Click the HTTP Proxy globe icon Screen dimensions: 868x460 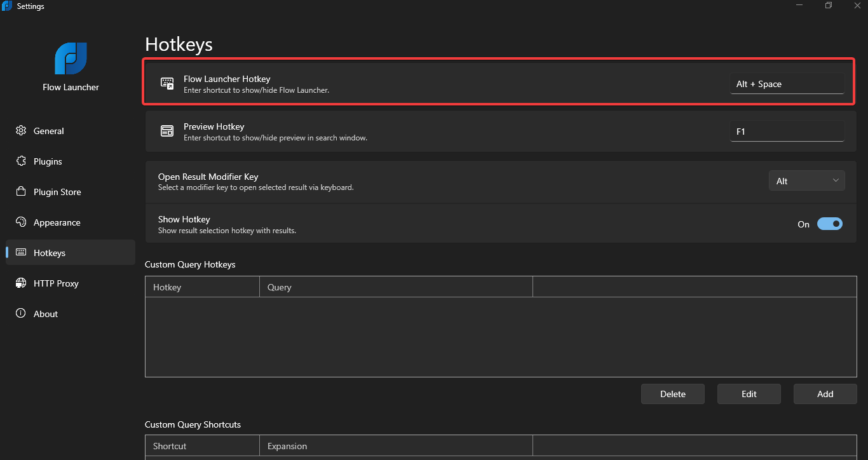(21, 283)
